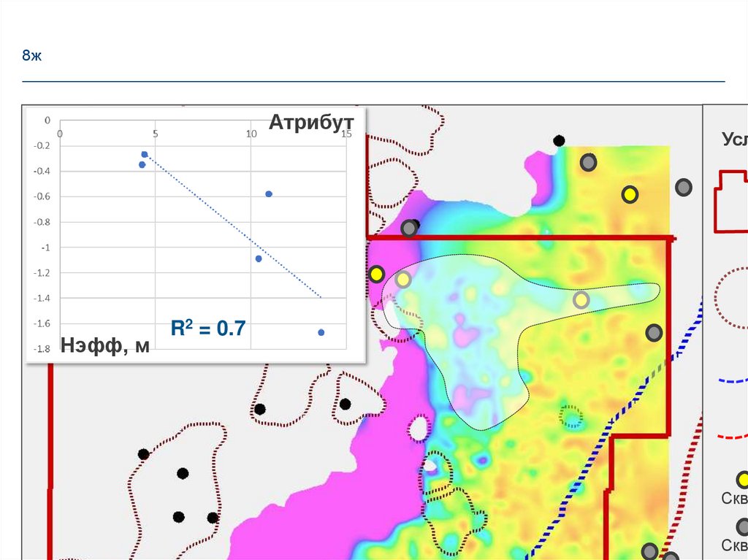Select yellow well between the two gray wells

(630, 195)
